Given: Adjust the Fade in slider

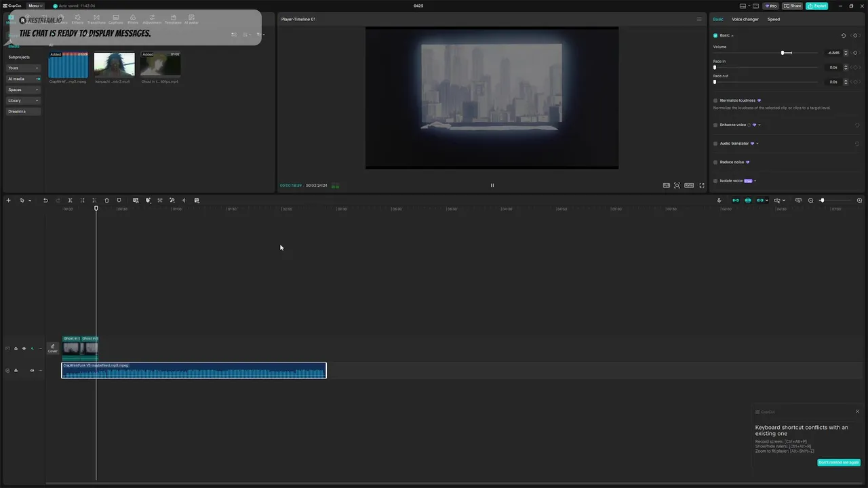Looking at the screenshot, I should [x=765, y=67].
